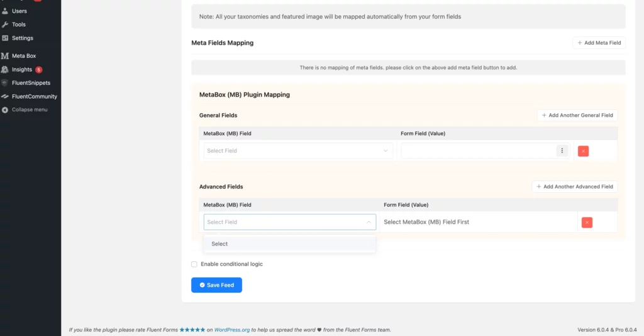Click the Tools wrench icon
Image resolution: width=644 pixels, height=336 pixels.
[x=5, y=24]
